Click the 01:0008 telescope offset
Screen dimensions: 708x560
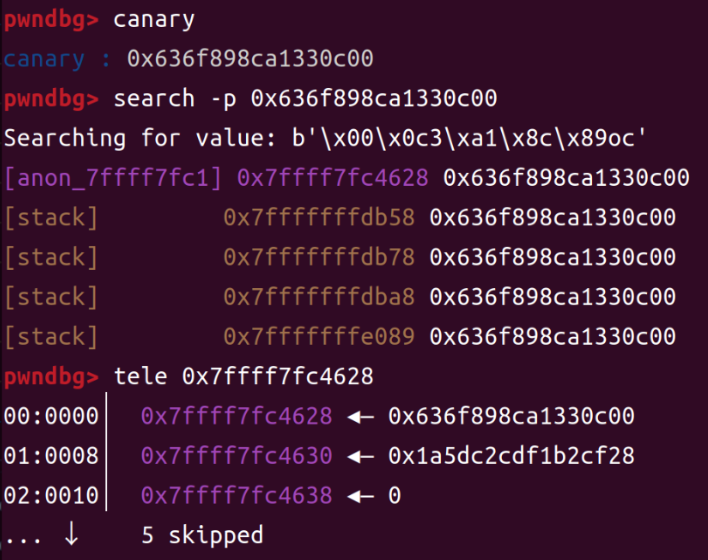point(51,456)
